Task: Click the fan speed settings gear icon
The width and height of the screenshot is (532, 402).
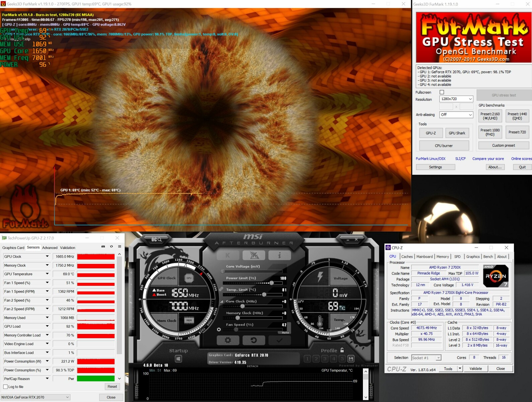Action: click(219, 330)
